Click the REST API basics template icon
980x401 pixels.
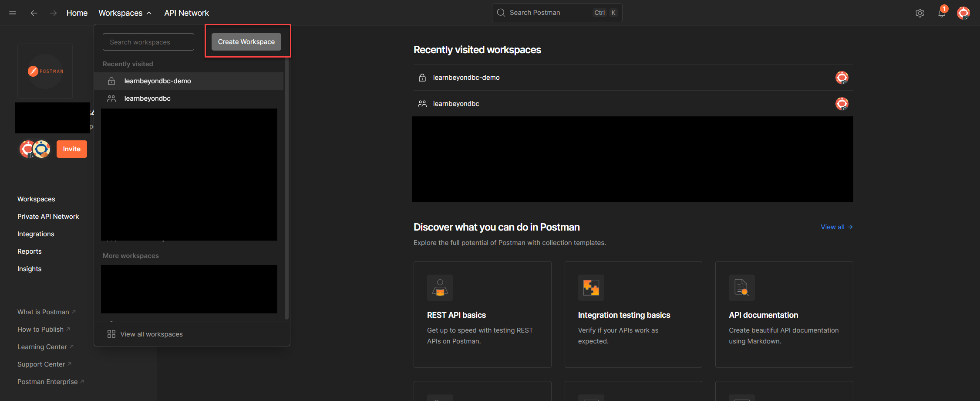tap(440, 288)
